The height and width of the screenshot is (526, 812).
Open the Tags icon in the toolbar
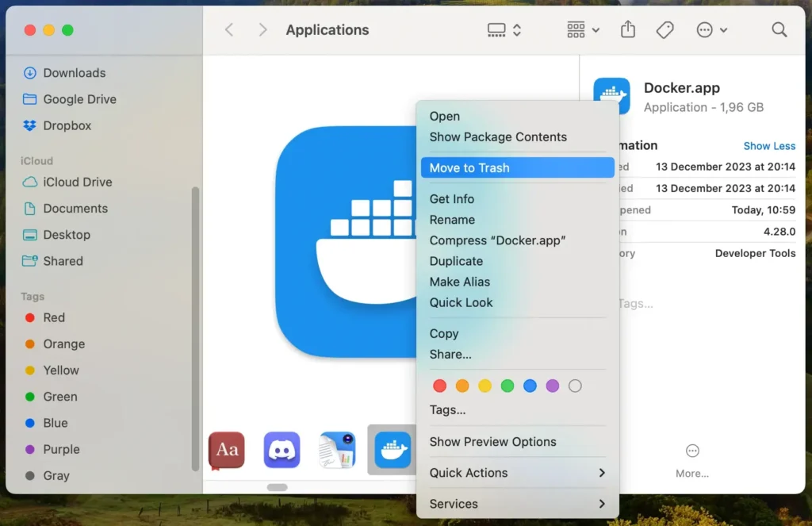[x=665, y=29]
